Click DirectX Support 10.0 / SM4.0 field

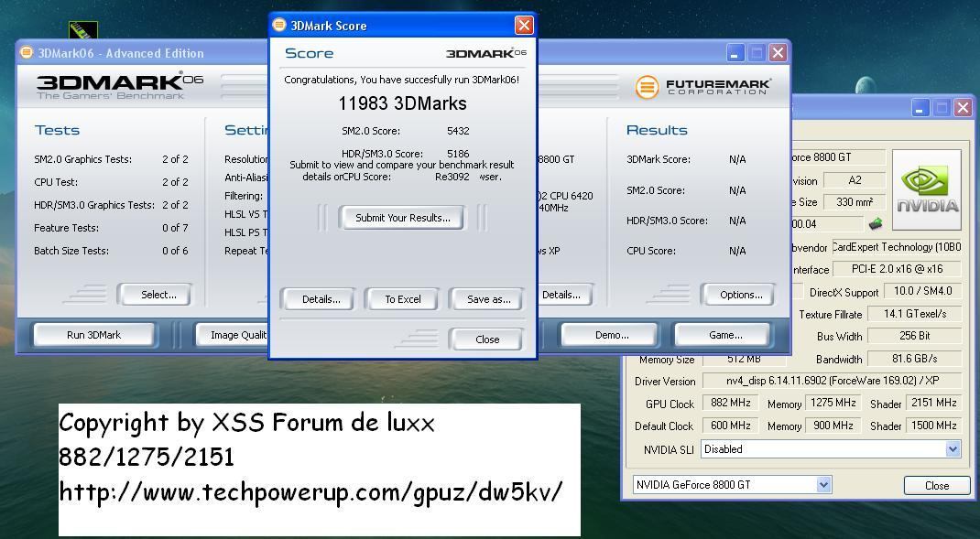point(922,291)
